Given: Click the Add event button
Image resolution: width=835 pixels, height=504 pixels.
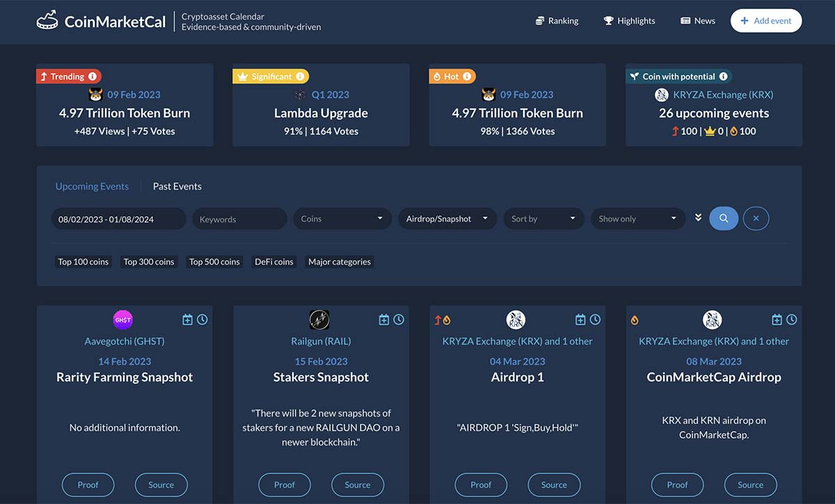Looking at the screenshot, I should point(766,21).
